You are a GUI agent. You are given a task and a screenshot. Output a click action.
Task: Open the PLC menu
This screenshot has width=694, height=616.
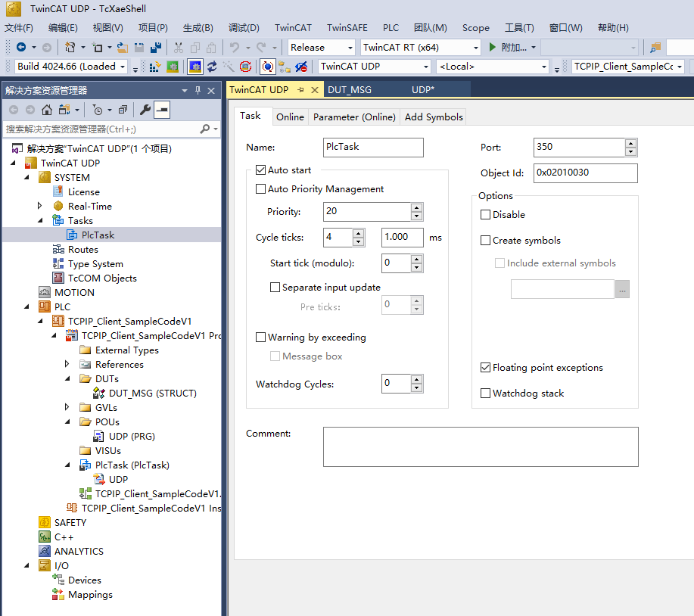(391, 28)
